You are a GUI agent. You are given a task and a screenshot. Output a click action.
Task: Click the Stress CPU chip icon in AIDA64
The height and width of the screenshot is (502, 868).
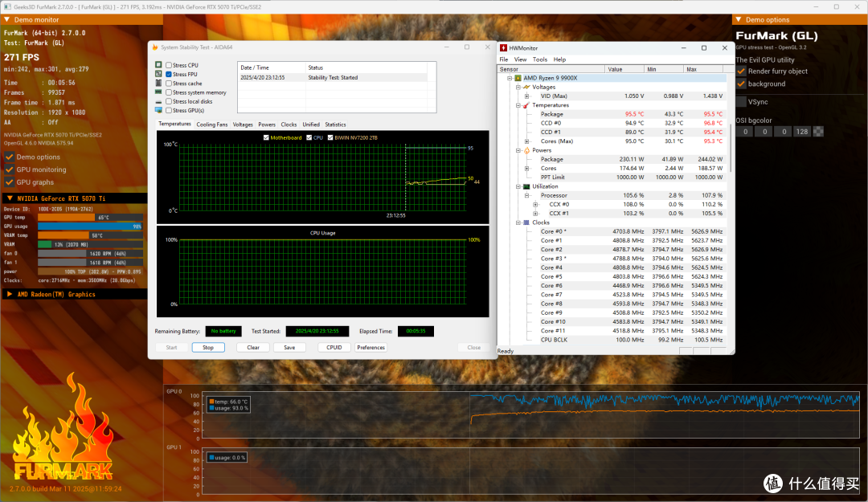[x=159, y=65]
